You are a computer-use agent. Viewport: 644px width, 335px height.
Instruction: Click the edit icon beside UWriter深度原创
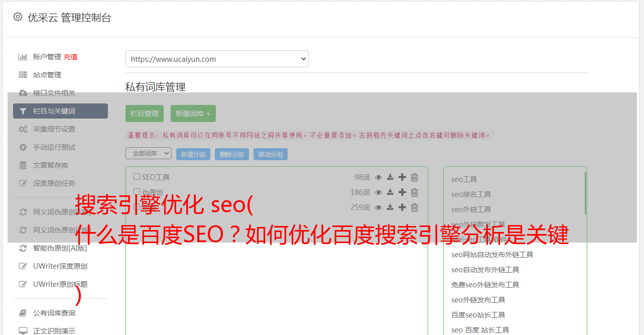(23, 266)
